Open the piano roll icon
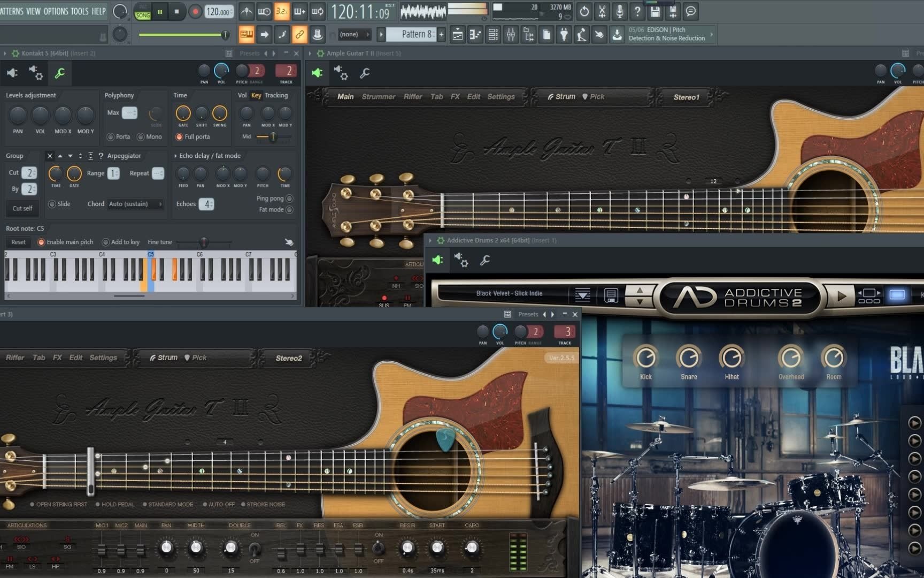Viewport: 924px width, 578px height. [475, 35]
